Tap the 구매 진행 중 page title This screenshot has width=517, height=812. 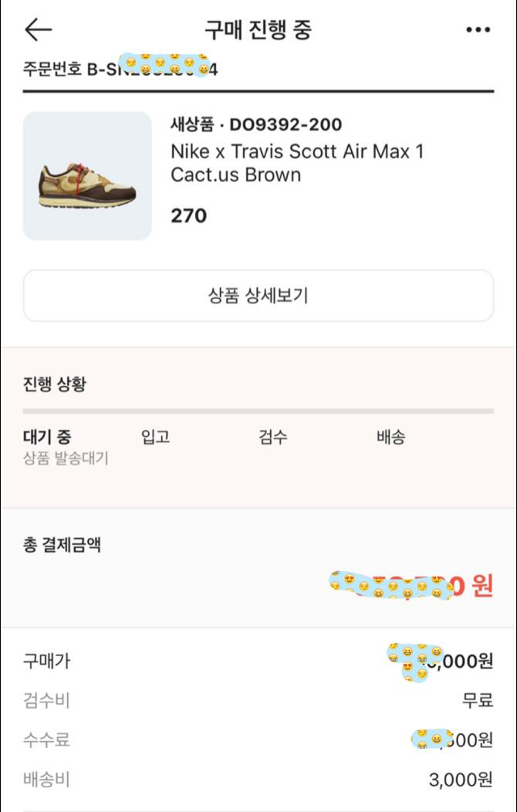coord(258,30)
